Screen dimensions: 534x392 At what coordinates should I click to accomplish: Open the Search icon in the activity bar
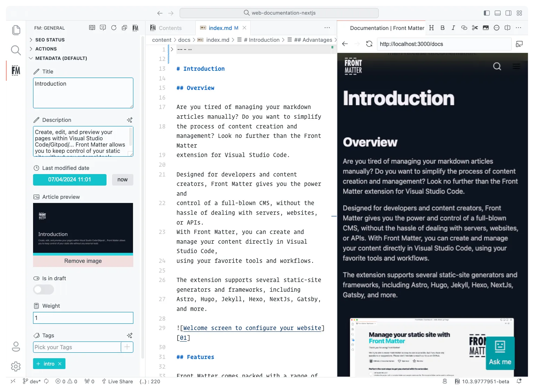pos(16,50)
